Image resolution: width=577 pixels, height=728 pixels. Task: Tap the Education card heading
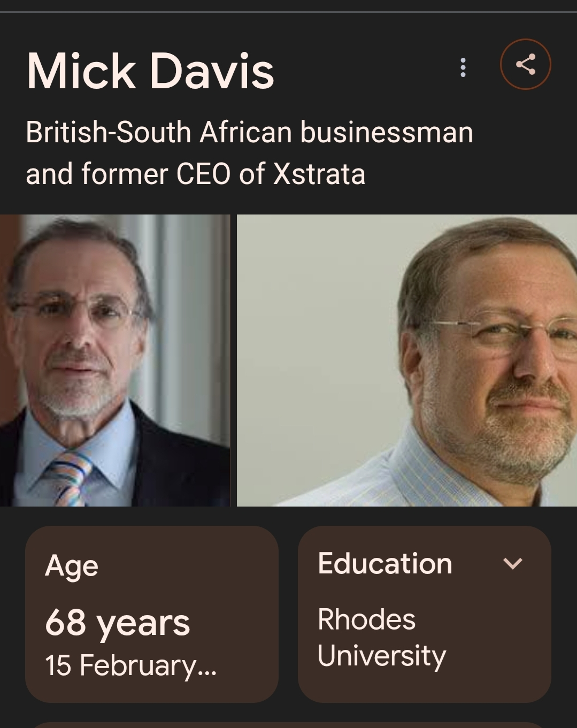pos(384,563)
